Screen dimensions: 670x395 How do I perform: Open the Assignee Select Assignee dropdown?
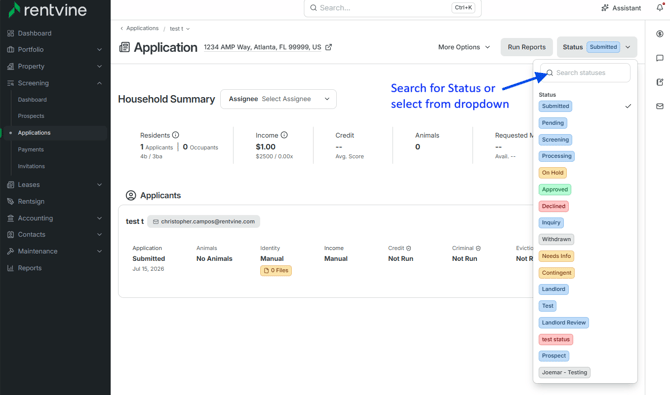pyautogui.click(x=278, y=99)
